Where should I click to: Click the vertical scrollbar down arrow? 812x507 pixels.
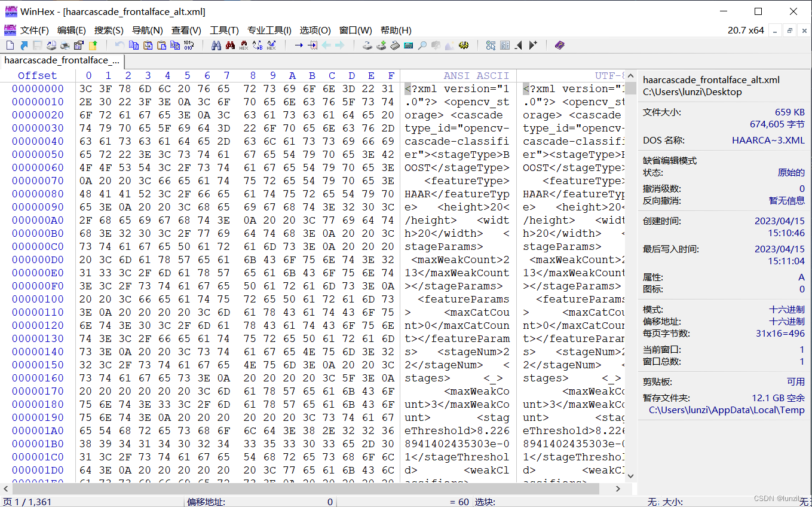click(630, 477)
